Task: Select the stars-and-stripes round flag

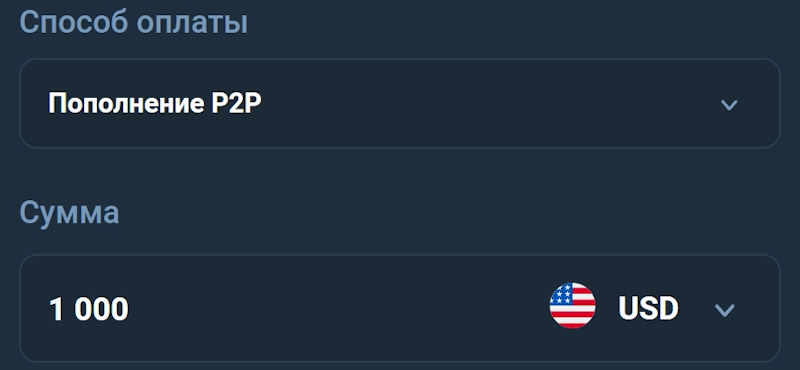Action: [572, 305]
